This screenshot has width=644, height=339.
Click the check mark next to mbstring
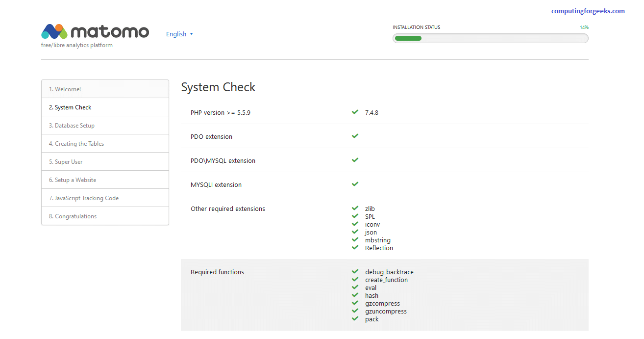(355, 239)
